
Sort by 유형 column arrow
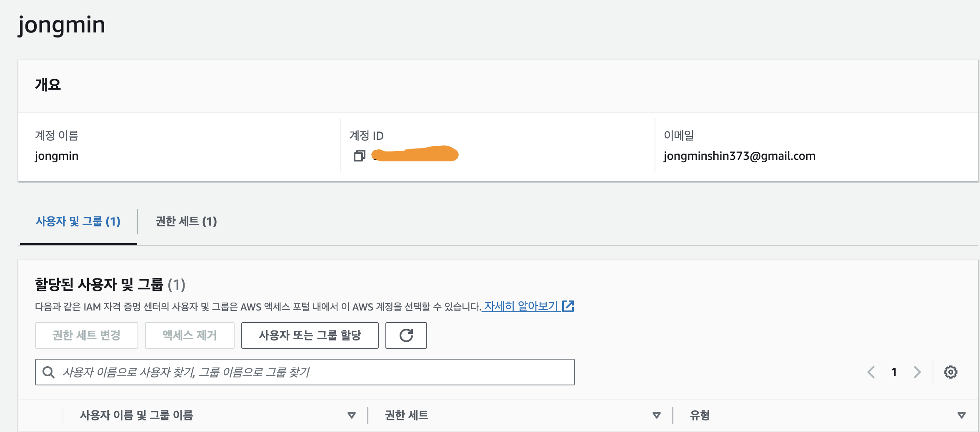pyautogui.click(x=962, y=415)
